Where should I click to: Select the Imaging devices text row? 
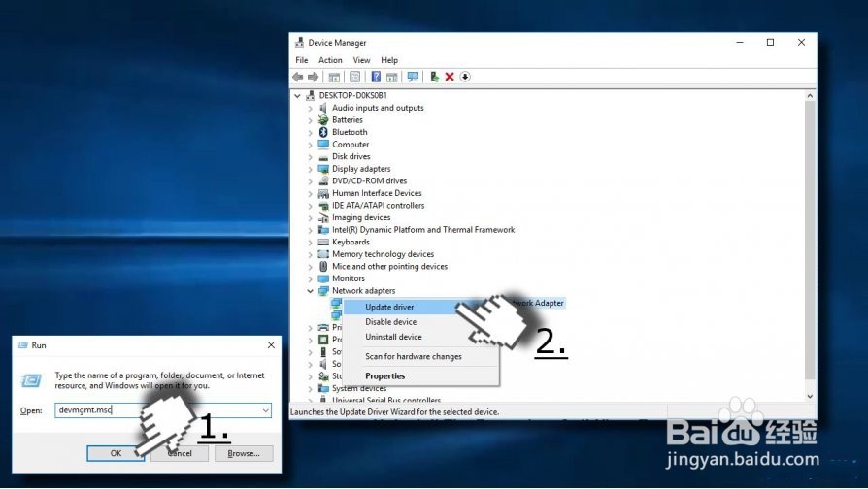(361, 218)
